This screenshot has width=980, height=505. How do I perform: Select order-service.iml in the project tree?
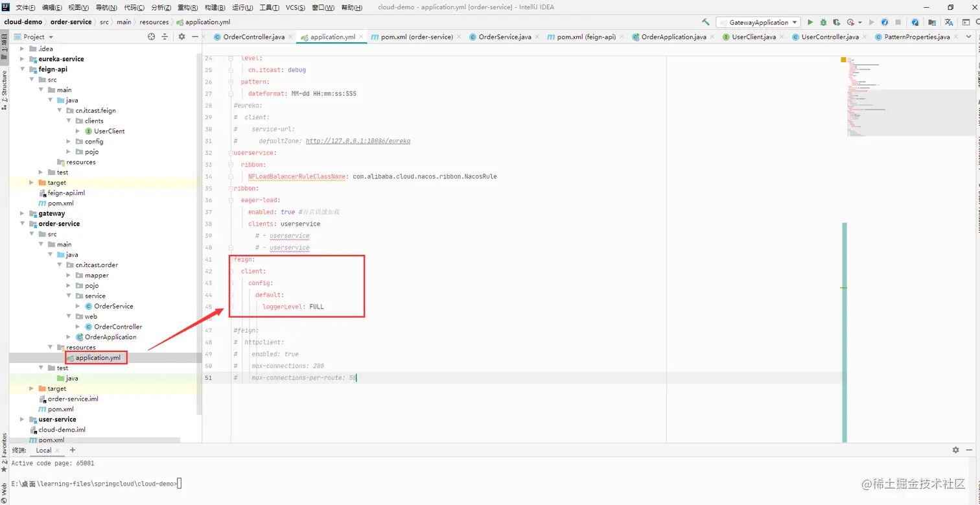(73, 399)
